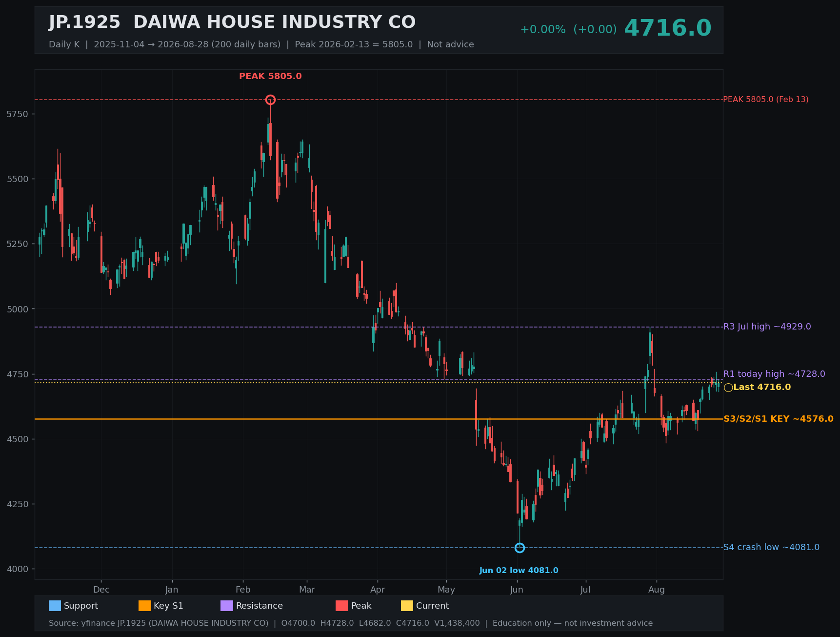The height and width of the screenshot is (637, 840).
Task: Click the "Current" legend label
Action: coord(433,606)
